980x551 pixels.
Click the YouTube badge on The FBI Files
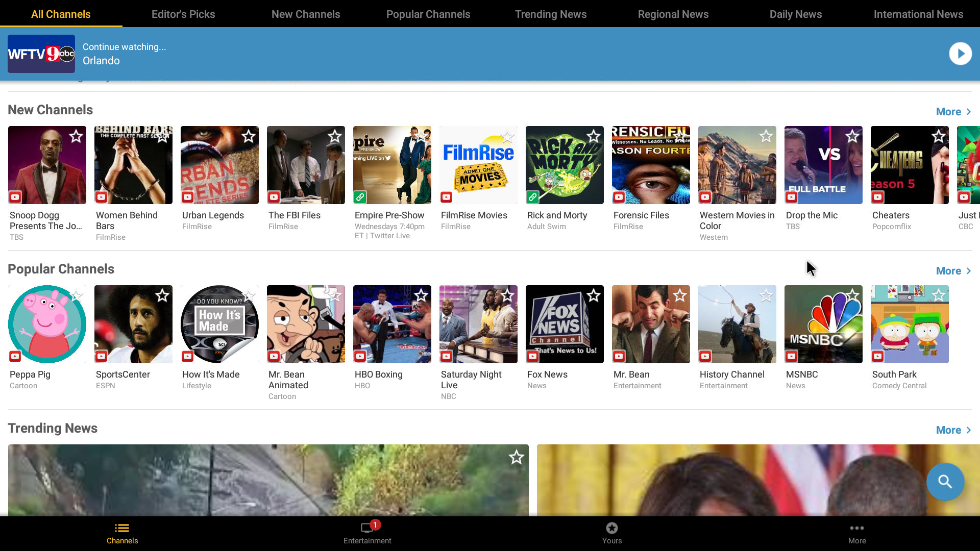pyautogui.click(x=274, y=197)
